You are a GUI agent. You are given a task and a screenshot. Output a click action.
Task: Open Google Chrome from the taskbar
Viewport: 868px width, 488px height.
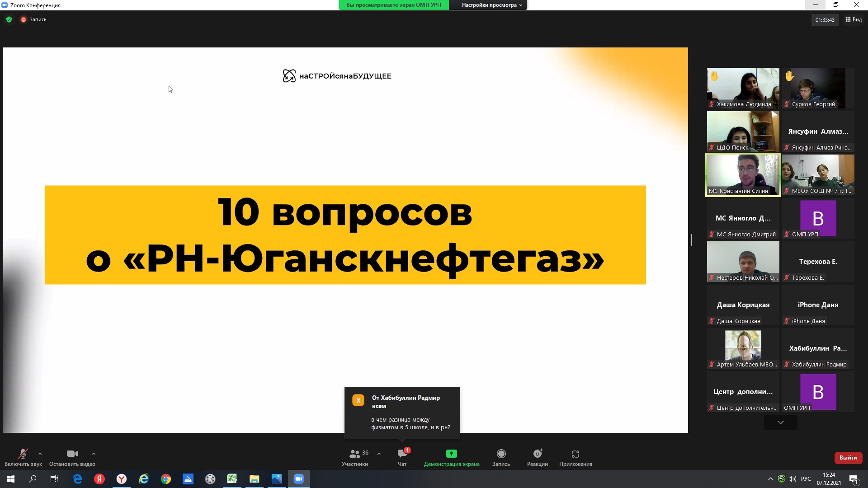[x=166, y=479]
